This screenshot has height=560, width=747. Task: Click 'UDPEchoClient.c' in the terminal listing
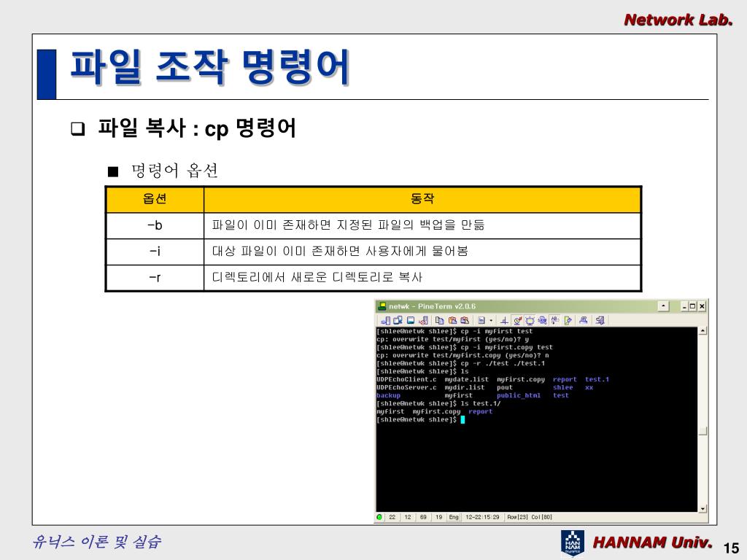406,379
